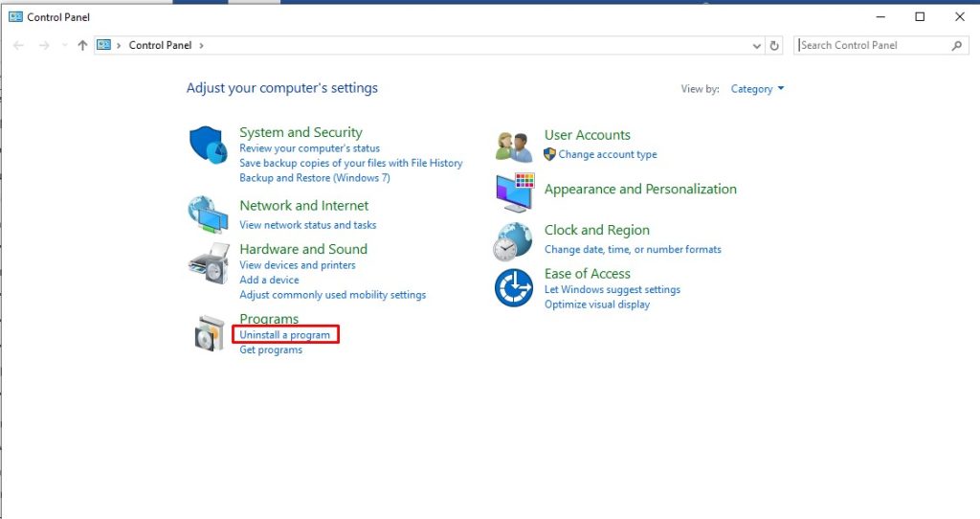The width and height of the screenshot is (980, 519).
Task: Click the Network and Internet globe icon
Action: 208,214
